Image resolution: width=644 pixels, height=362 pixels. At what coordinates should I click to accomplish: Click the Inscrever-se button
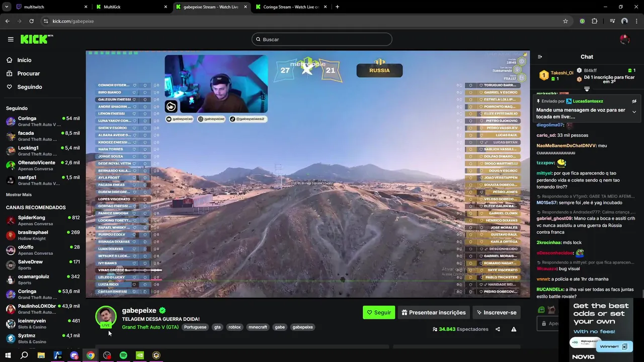tap(497, 312)
